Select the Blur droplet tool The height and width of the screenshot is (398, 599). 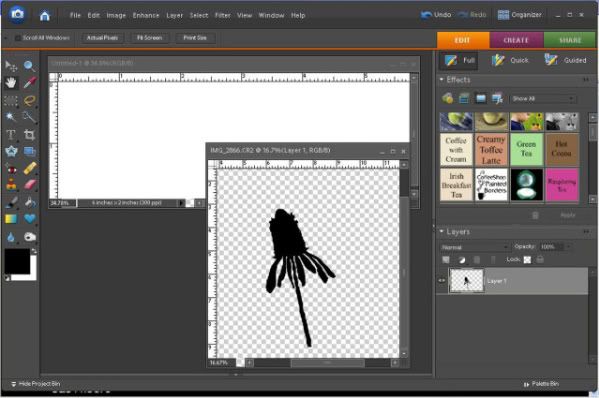coord(11,237)
